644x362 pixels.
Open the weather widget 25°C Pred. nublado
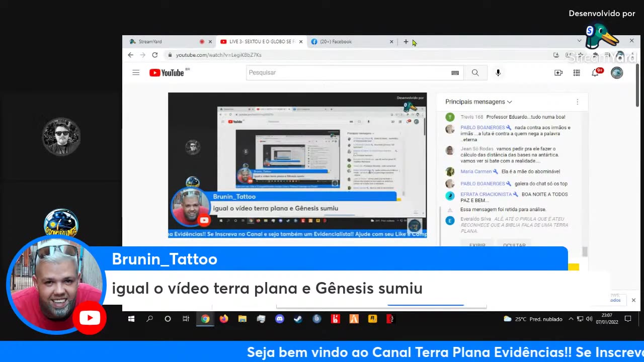pos(533,319)
